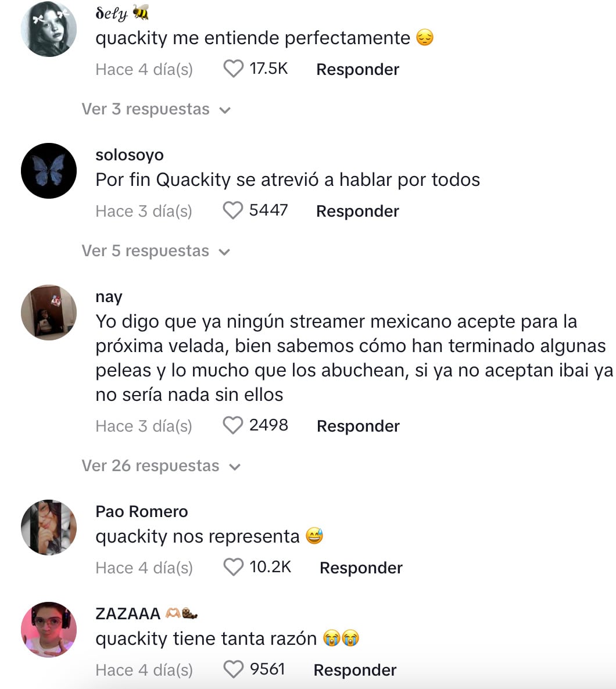Open Pao Romero's profile avatar
The width and height of the screenshot is (616, 689).
49,527
